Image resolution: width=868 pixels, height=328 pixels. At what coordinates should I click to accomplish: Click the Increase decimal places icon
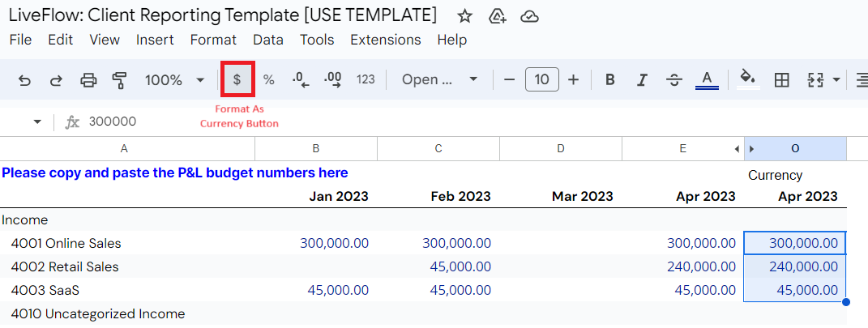coord(333,80)
